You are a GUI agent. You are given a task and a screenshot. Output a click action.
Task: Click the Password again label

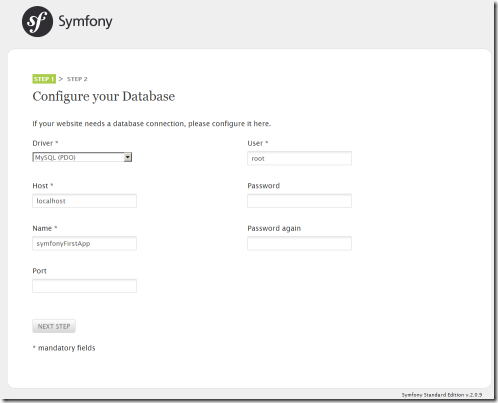(x=274, y=228)
